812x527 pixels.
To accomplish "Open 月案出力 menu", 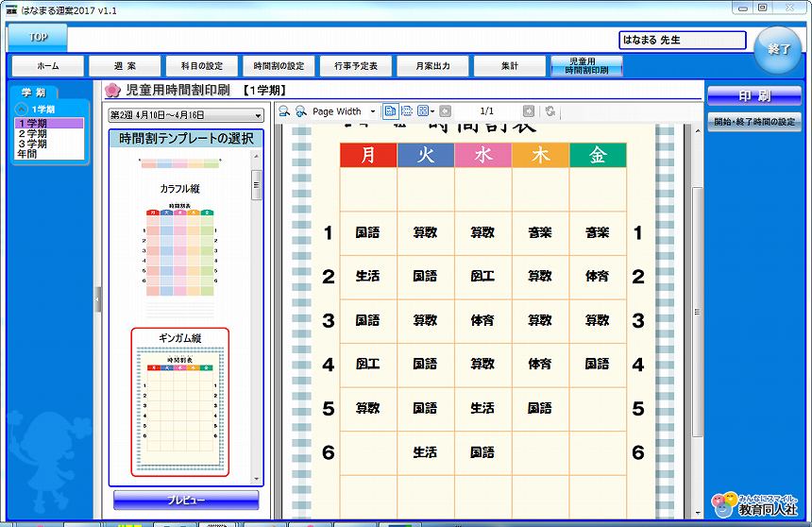I will pos(433,66).
